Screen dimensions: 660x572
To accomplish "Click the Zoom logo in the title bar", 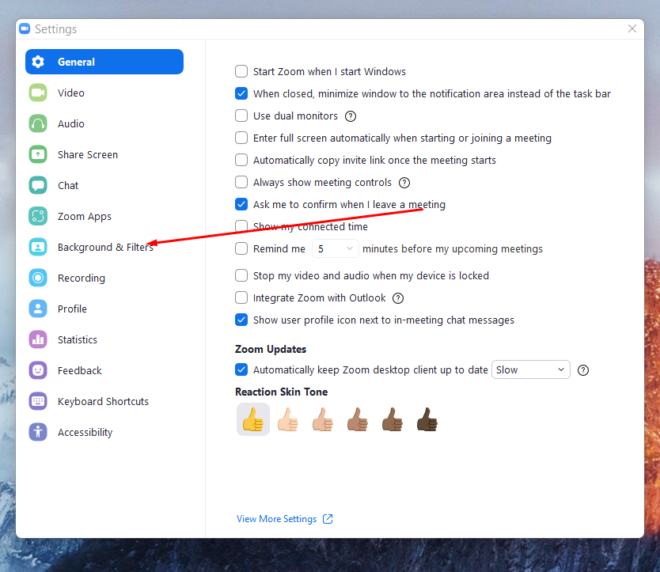I will (25, 29).
